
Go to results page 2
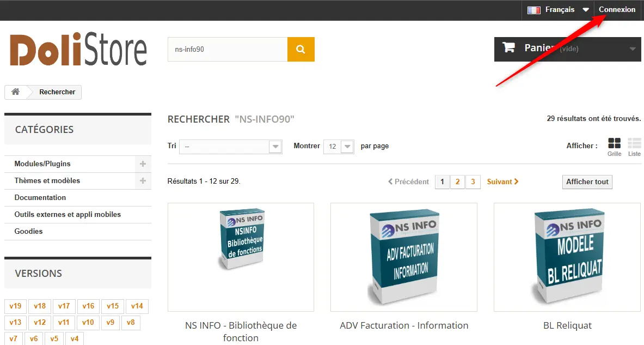457,181
